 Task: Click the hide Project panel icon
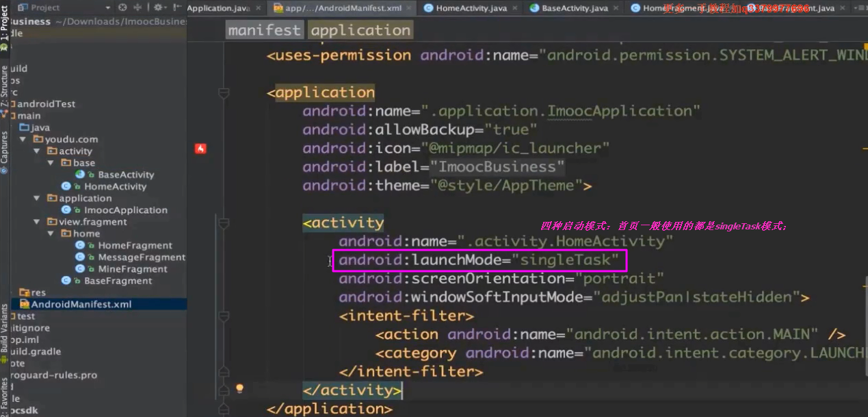tap(177, 8)
